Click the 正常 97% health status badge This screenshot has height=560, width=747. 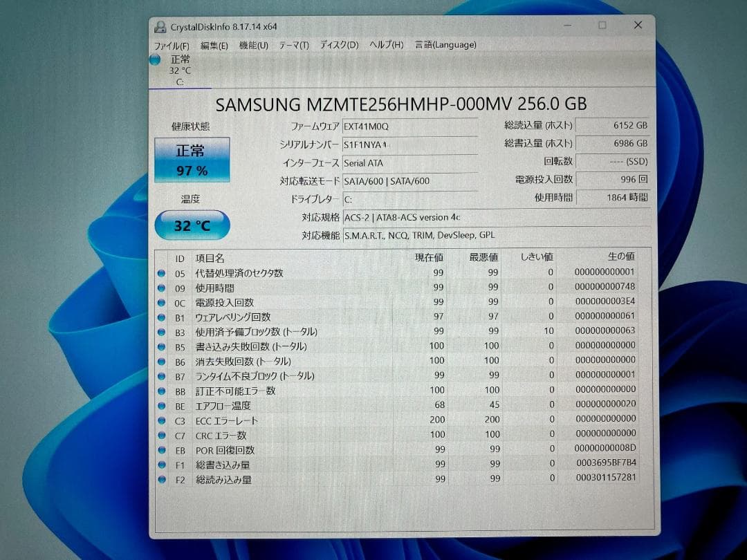tap(192, 161)
